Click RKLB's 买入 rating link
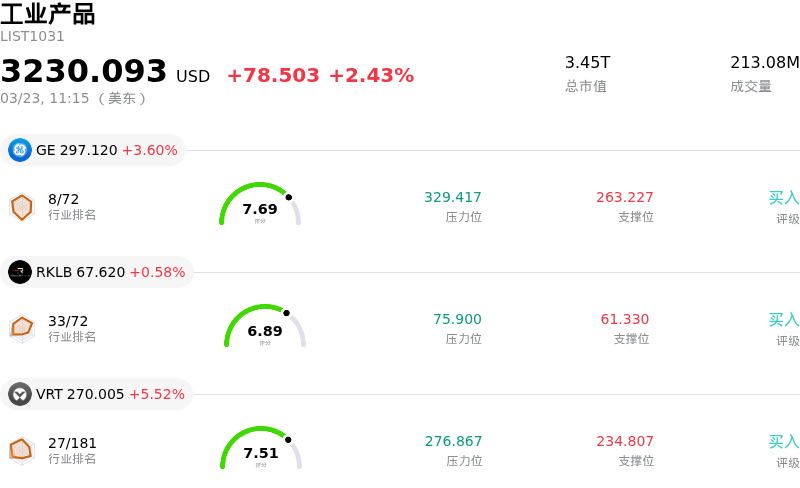 click(783, 320)
